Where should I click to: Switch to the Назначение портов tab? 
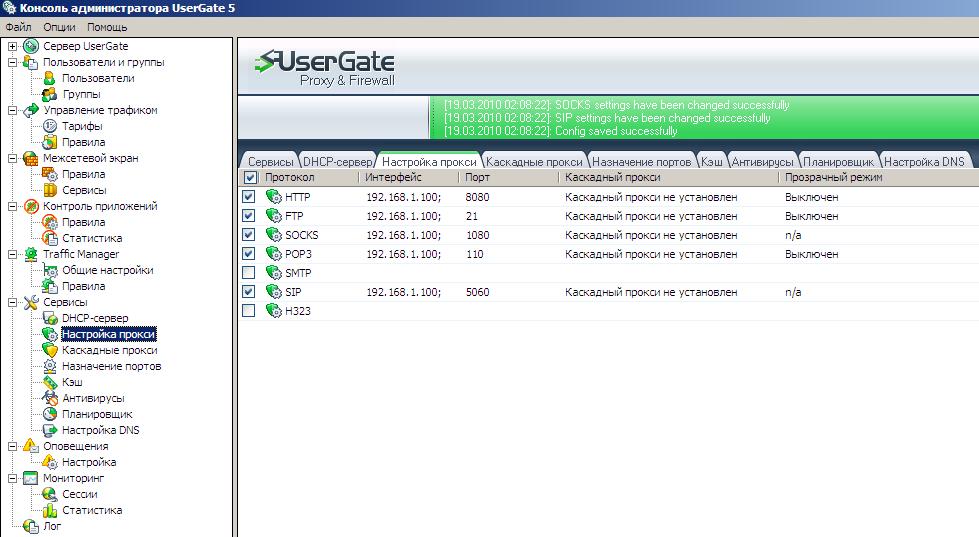pos(641,161)
